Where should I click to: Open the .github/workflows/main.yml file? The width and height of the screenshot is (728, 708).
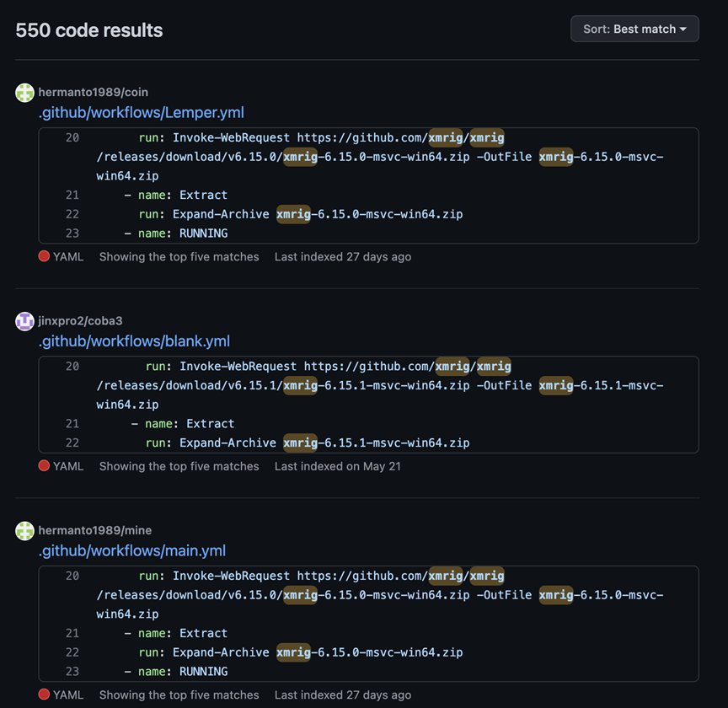131,551
